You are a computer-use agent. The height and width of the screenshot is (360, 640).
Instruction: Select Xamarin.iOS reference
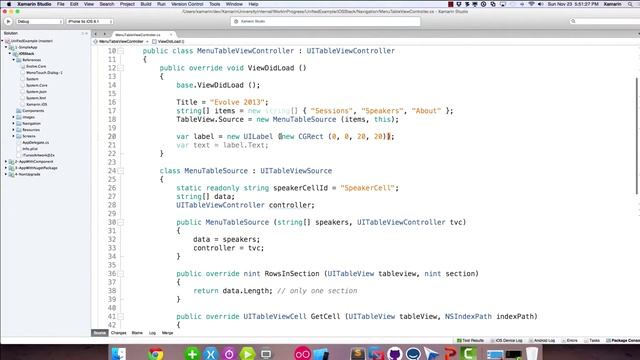click(36, 104)
